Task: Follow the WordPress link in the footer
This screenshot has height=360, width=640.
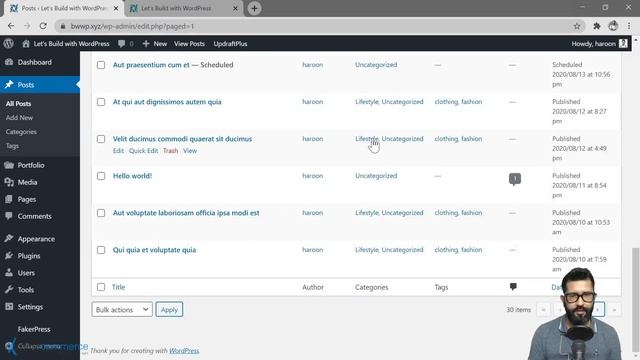Action: 184,351
